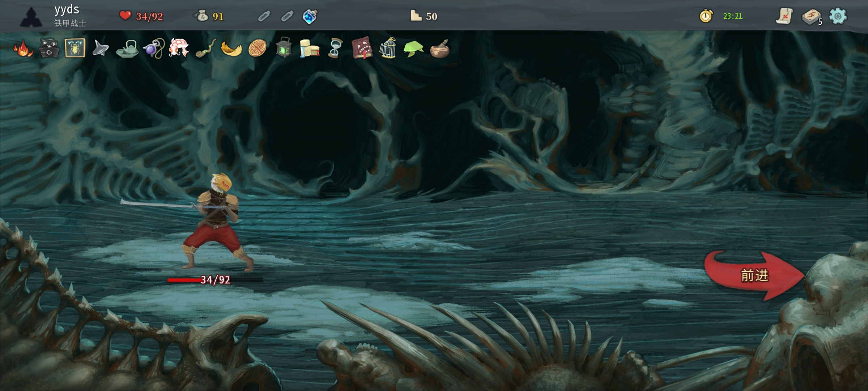Image resolution: width=868 pixels, height=391 pixels.
Task: Click the shuriken relic
Action: click(x=101, y=48)
